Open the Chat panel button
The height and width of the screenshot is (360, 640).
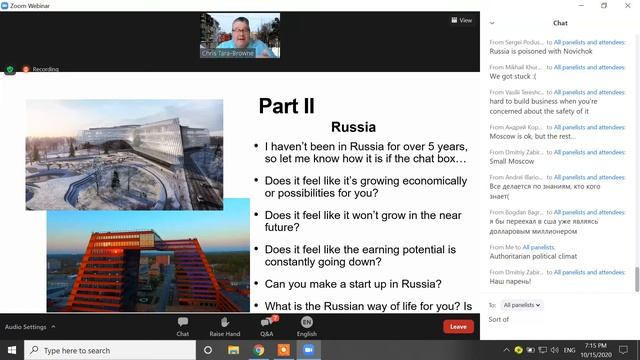tap(182, 327)
